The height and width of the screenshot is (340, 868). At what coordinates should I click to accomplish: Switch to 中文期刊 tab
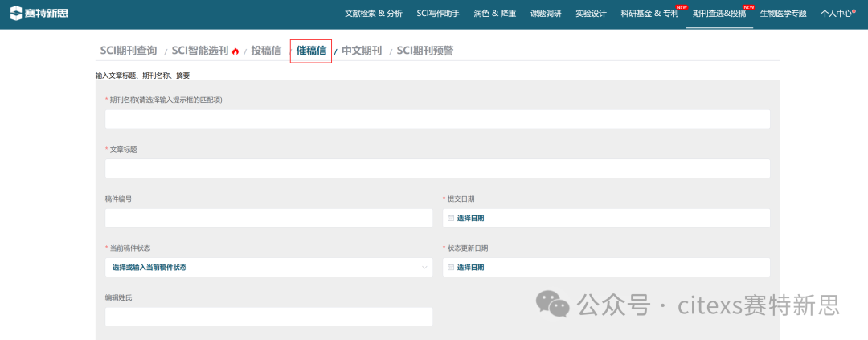[x=362, y=51]
